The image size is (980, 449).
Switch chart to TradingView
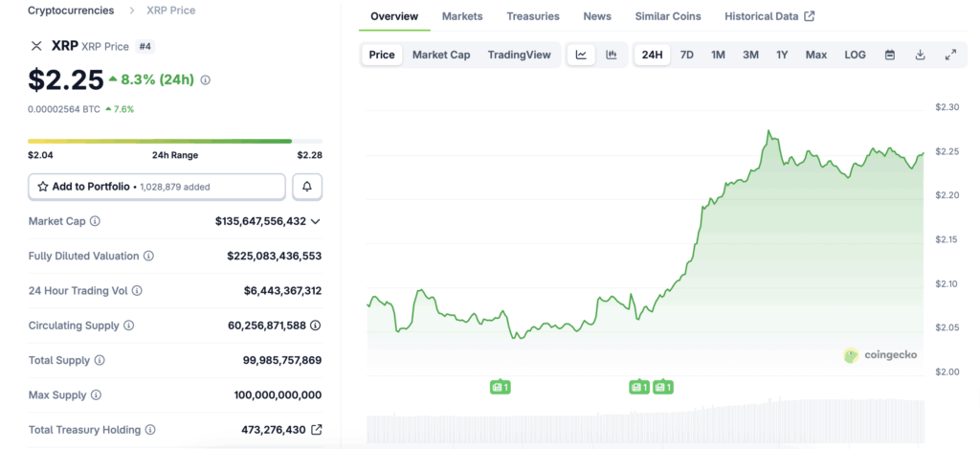point(520,55)
